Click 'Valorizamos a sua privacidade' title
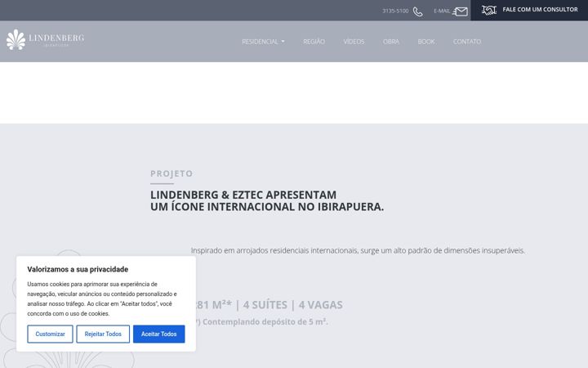Viewport: 588px width, 368px height. [x=78, y=269]
